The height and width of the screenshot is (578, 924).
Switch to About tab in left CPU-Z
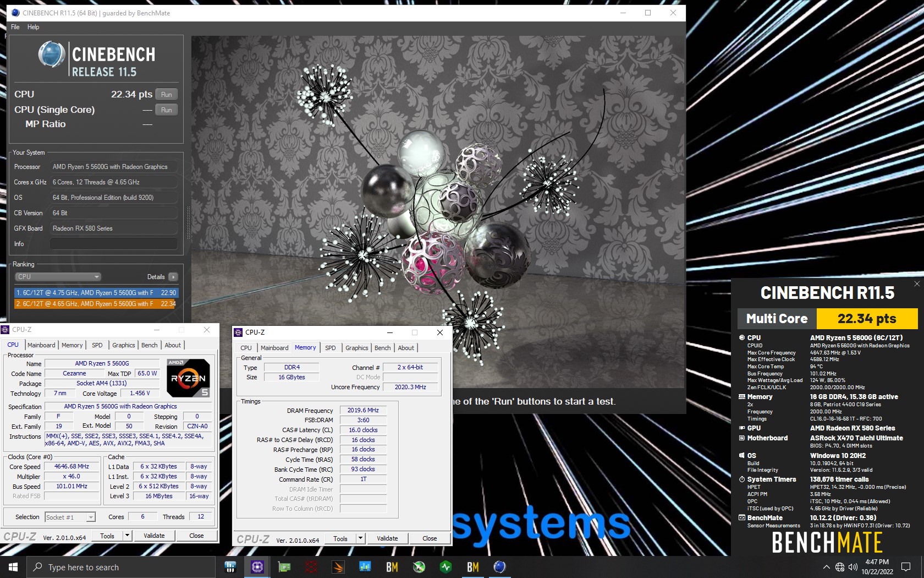pos(173,345)
